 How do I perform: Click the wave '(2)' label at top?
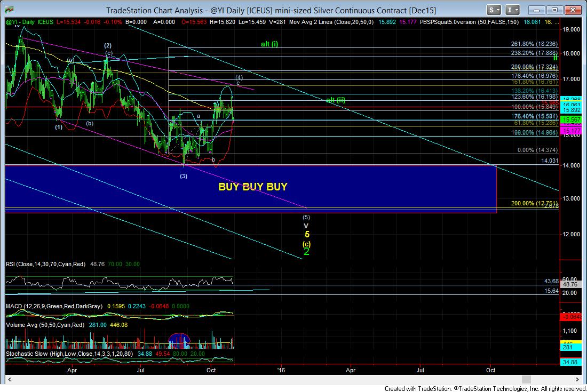tap(108, 46)
